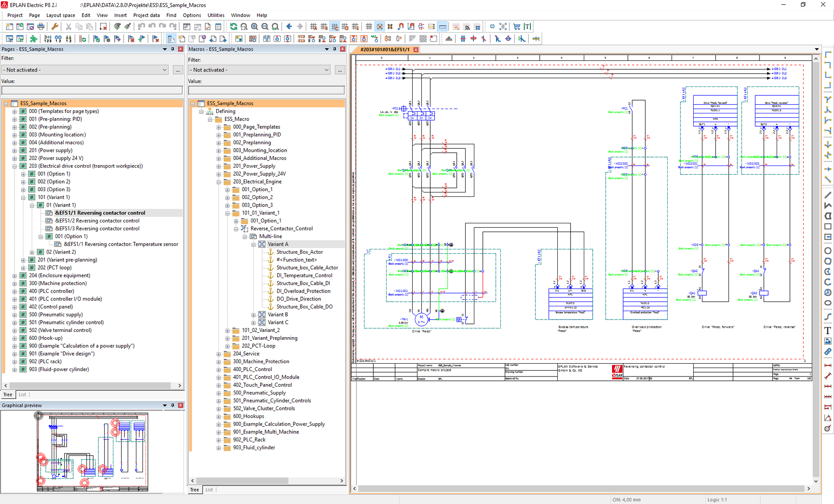Click the green puzzle piece icon
Image resolution: width=834 pixels, height=504 pixels.
tap(34, 39)
